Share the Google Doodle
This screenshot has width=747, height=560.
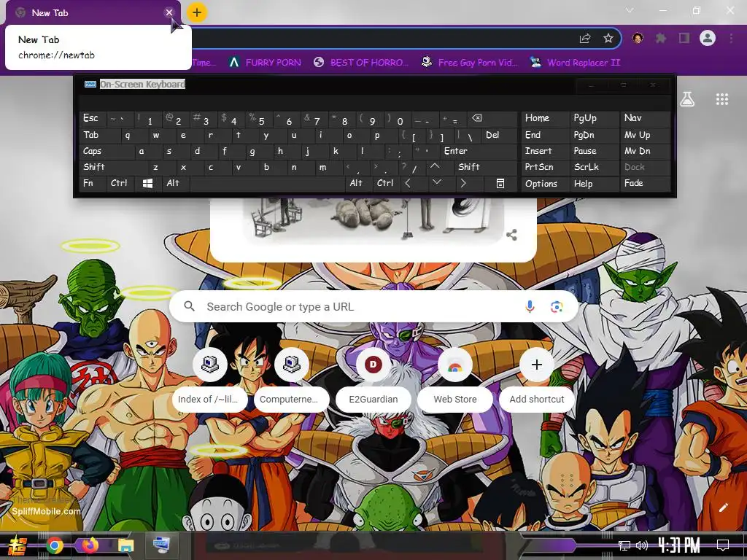[511, 235]
